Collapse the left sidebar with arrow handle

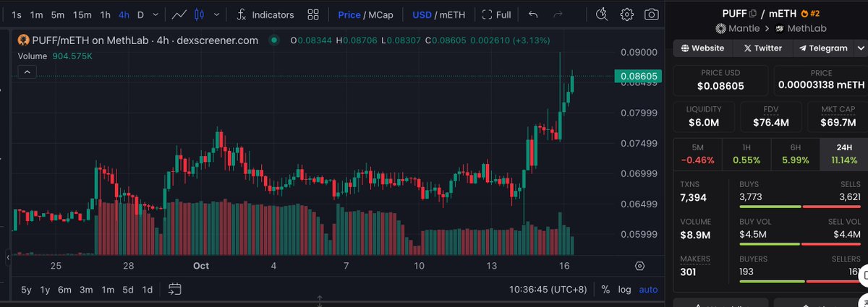pos(8,257)
